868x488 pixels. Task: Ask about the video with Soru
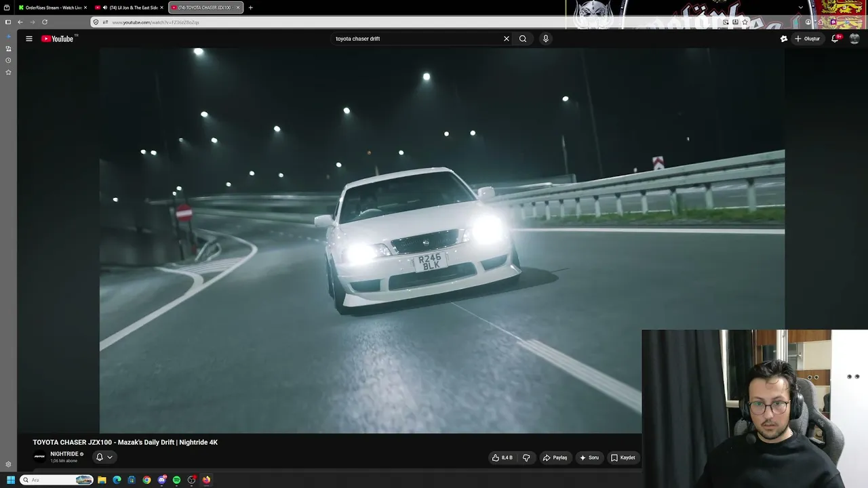(x=589, y=457)
